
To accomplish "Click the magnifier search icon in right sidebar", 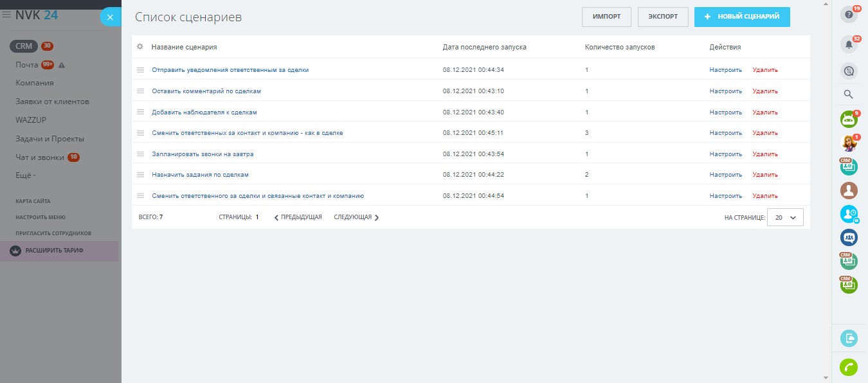I will pos(848,94).
